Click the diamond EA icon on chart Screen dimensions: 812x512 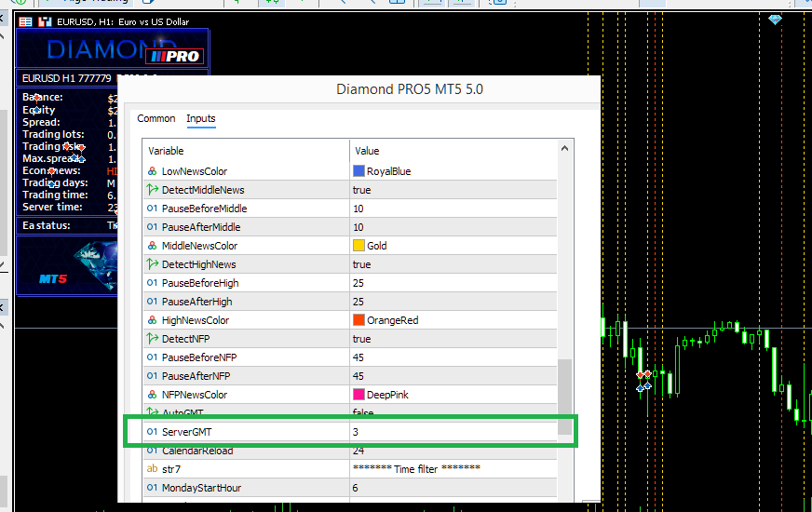[775, 20]
